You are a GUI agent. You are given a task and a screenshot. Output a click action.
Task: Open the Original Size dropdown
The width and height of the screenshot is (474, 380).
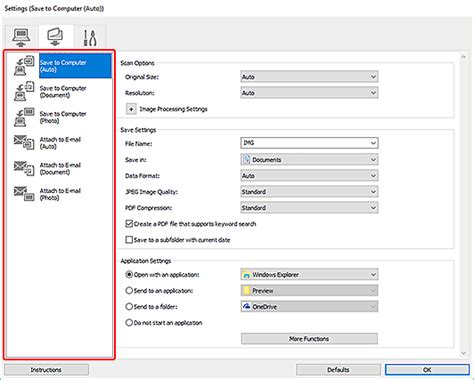point(309,77)
